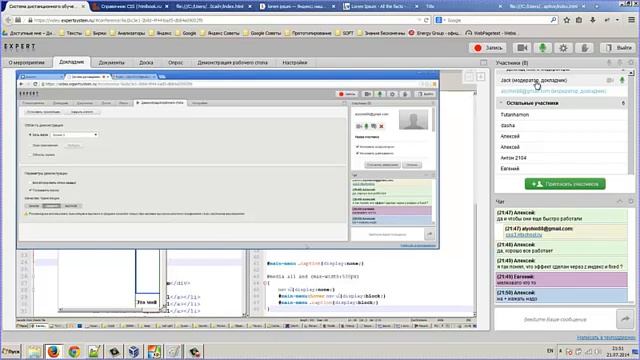The image size is (640, 360).
Task: Open the 'Тексты' bookmarks folder
Action: [70, 33]
